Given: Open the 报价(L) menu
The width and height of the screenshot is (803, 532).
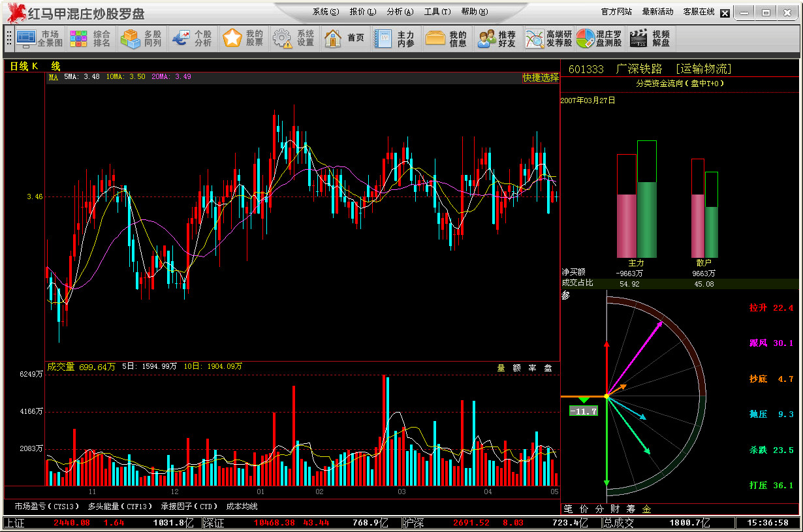Looking at the screenshot, I should pyautogui.click(x=363, y=12).
